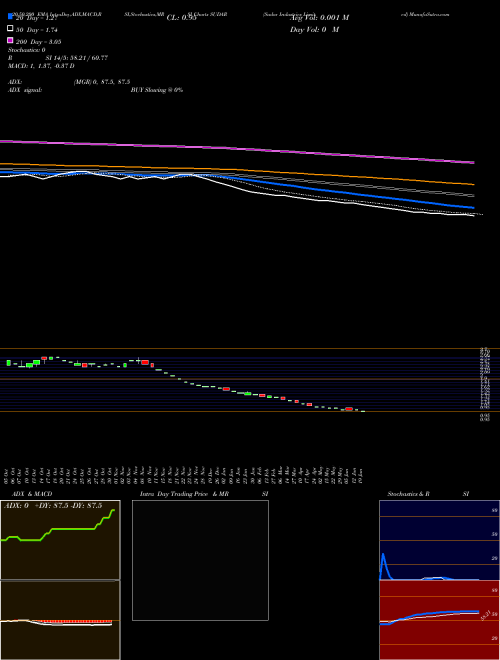Image resolution: width=500 pixels, height=660 pixels.
Task: Click the 'SI 14/5: 58.21 / 69.77' value
Action: 77,58
